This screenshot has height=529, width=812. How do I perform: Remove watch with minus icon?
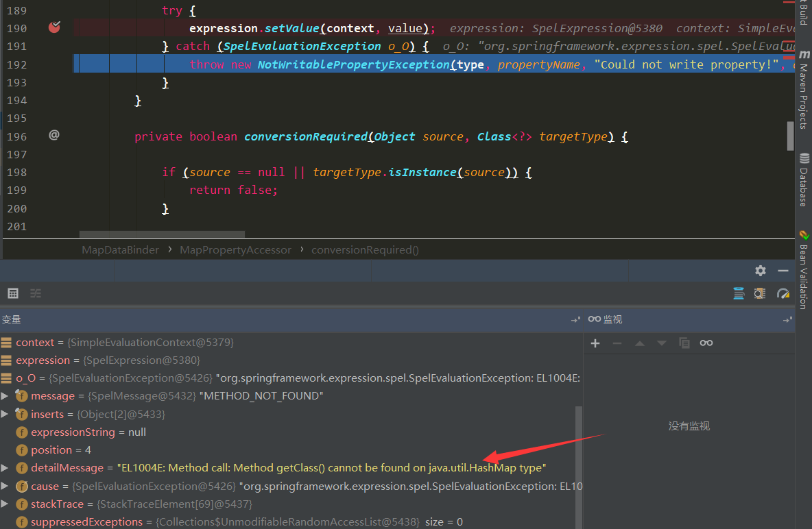[617, 343]
